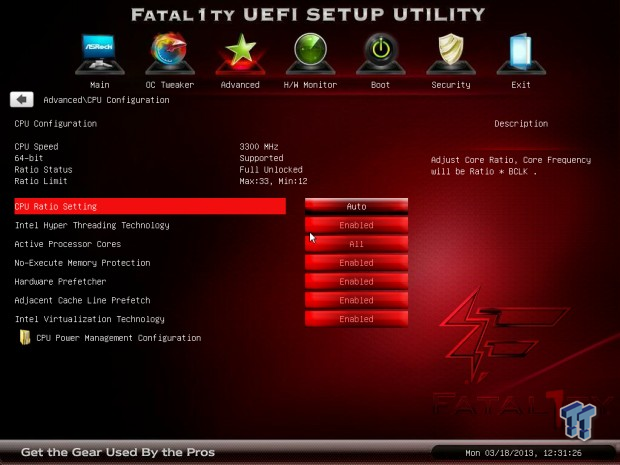The width and height of the screenshot is (620, 465).
Task: Select the Advanced menu label
Action: (x=240, y=85)
